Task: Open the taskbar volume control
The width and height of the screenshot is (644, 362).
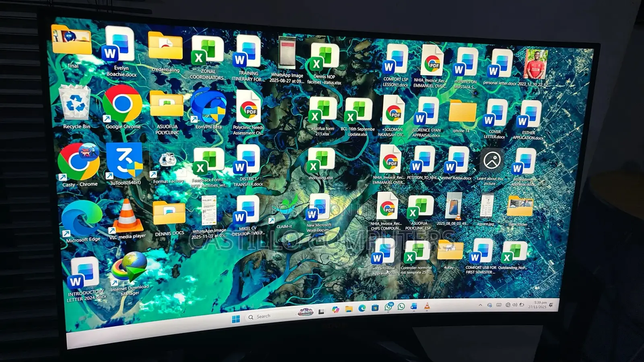Action: [x=515, y=305]
